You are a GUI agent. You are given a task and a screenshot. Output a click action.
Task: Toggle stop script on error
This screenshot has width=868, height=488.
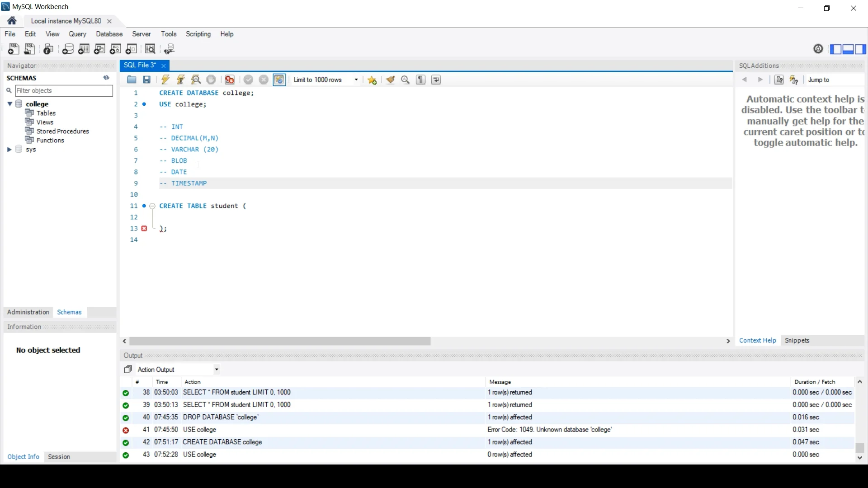point(229,80)
